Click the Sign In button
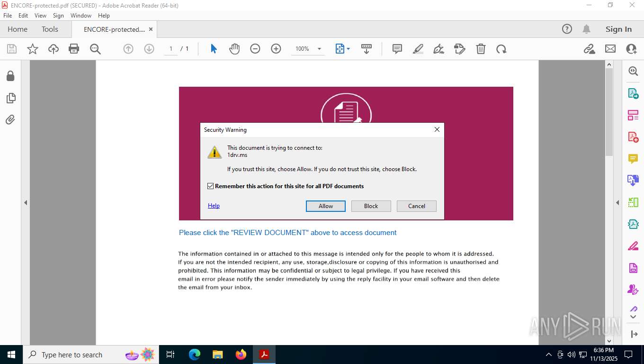 (x=618, y=29)
